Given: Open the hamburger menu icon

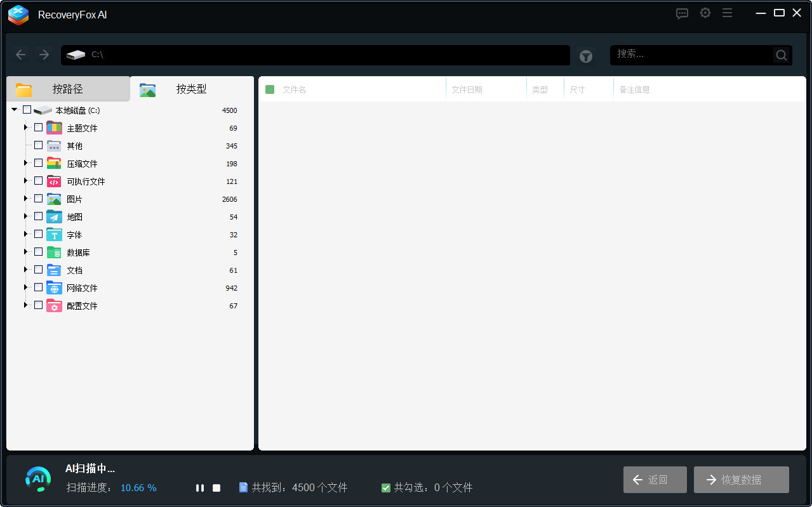Looking at the screenshot, I should 727,13.
